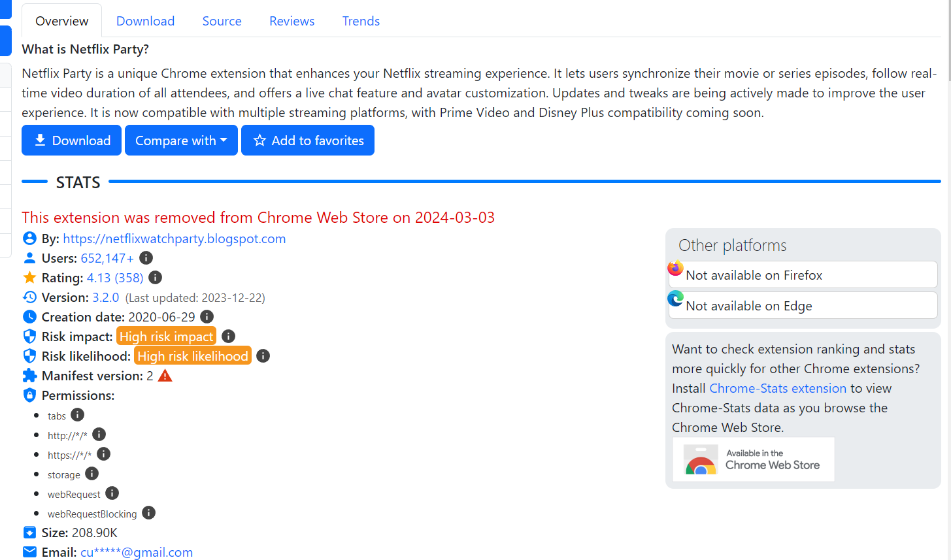Show info for the webRequestBlocking permission
The image size is (951, 560).
[x=149, y=513]
